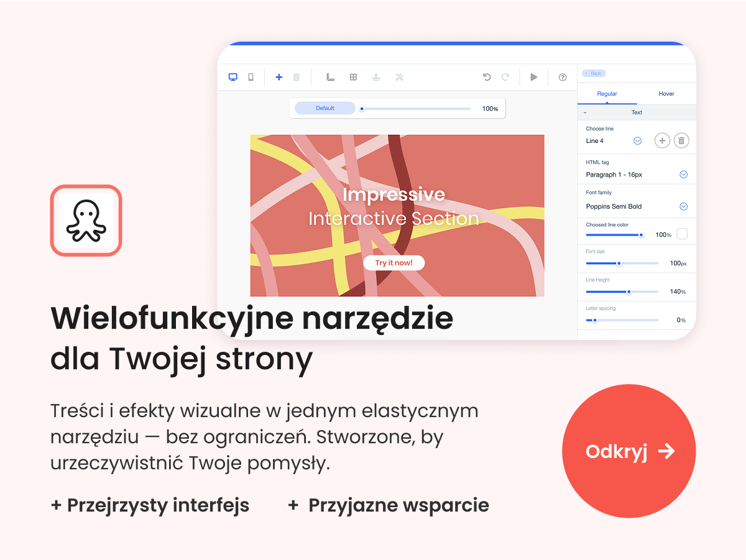Viewport: 746px width, 560px height.
Task: Click the Default state button
Action: point(325,108)
